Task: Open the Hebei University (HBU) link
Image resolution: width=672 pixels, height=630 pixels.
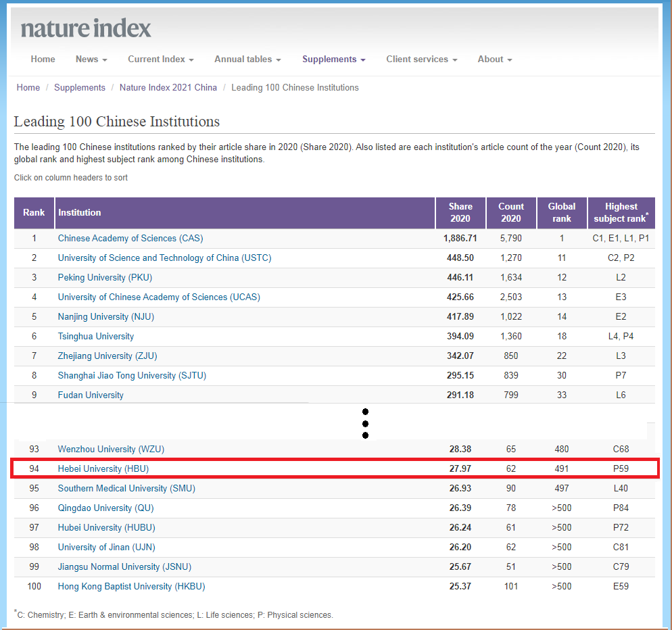Action: click(x=103, y=468)
